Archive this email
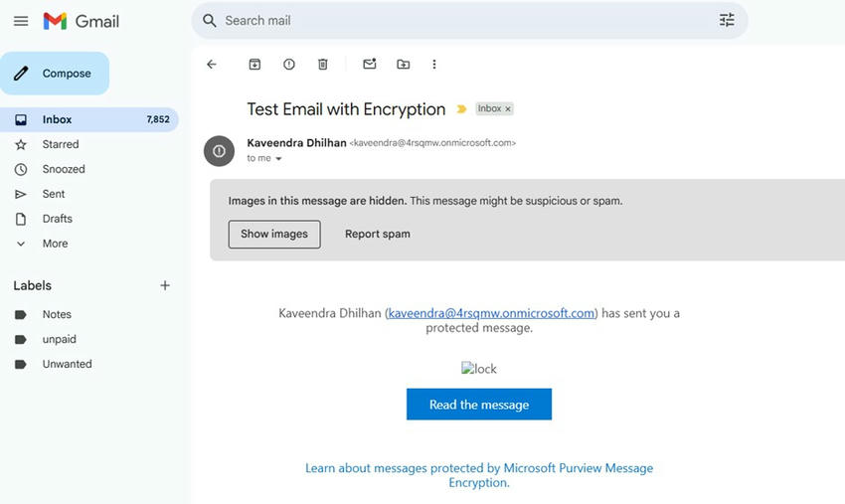 pos(254,65)
